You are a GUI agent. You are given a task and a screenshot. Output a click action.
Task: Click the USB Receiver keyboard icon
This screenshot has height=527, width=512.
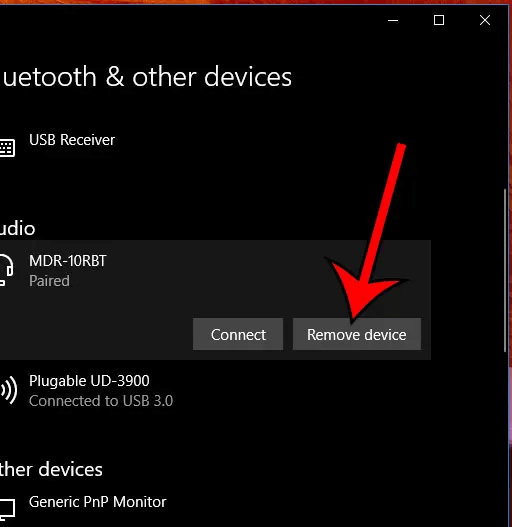(x=7, y=147)
